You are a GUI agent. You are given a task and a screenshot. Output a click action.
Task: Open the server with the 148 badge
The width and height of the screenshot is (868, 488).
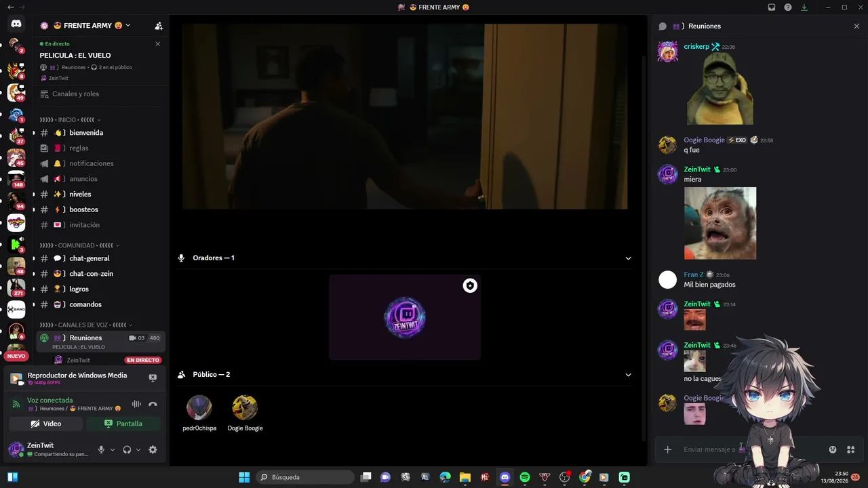pos(16,179)
